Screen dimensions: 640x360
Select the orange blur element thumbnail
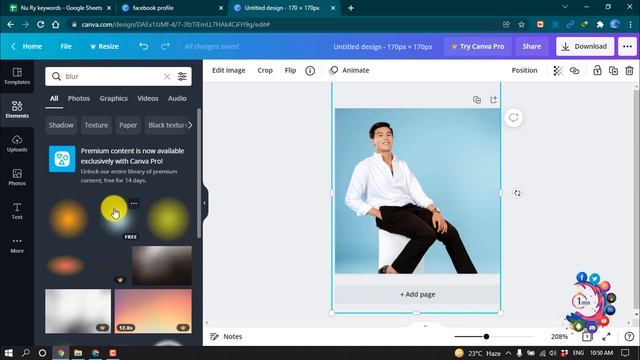69,219
